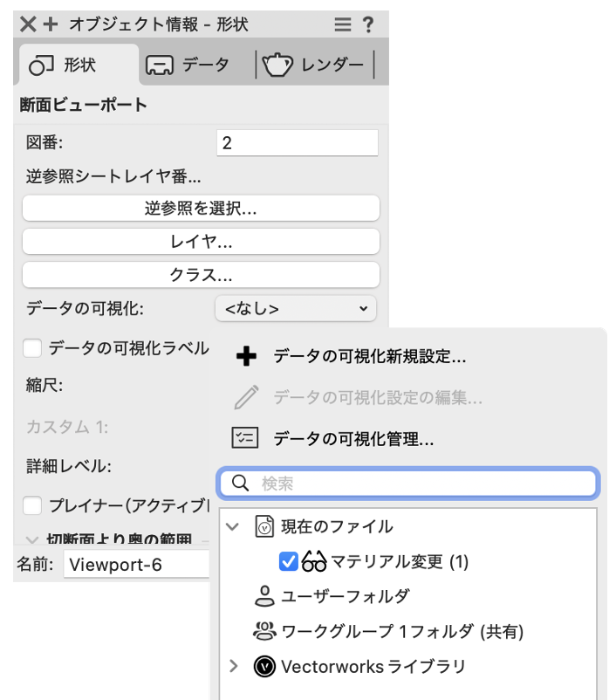Viewport: 616px width, 700px height.
Task: Select ワークグループ 1フォルダ (共有) item
Action: (x=401, y=632)
